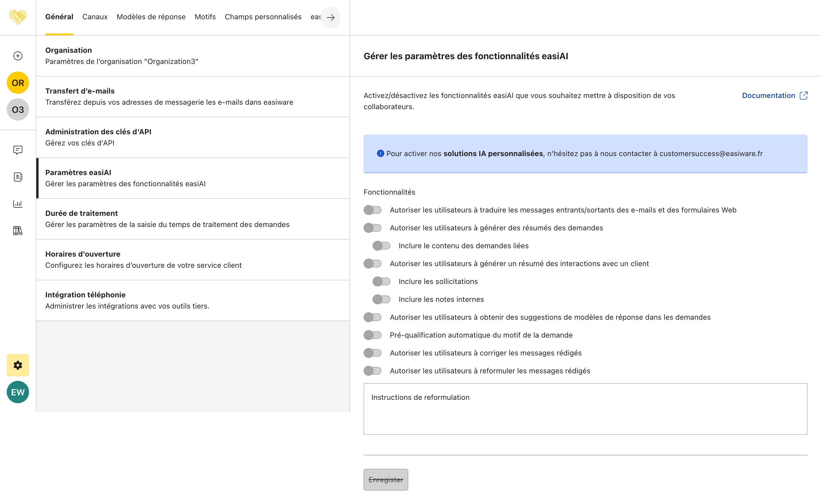Enable summary of interactions with a client
Viewport: 821px width, 504px height.
(372, 264)
